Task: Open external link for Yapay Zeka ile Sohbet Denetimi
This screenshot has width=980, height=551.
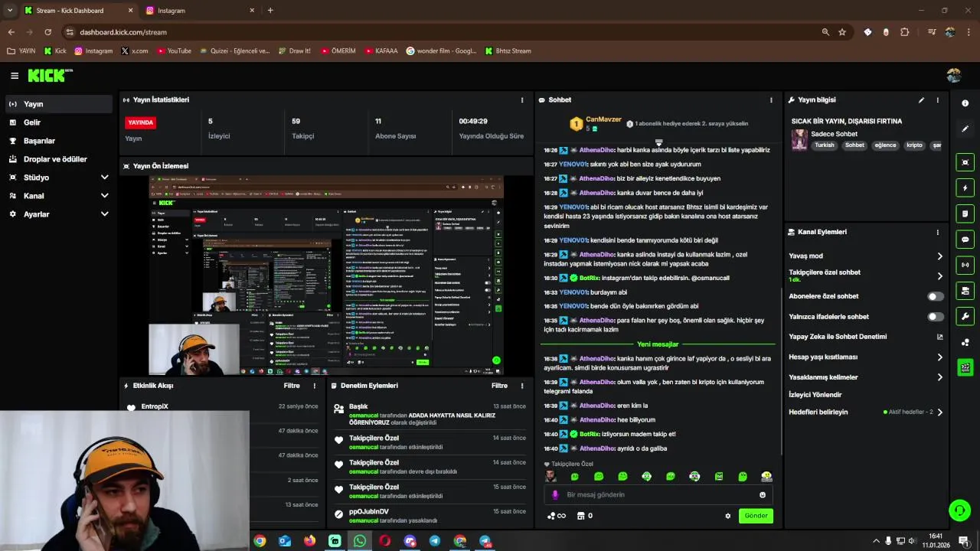Action: click(939, 337)
